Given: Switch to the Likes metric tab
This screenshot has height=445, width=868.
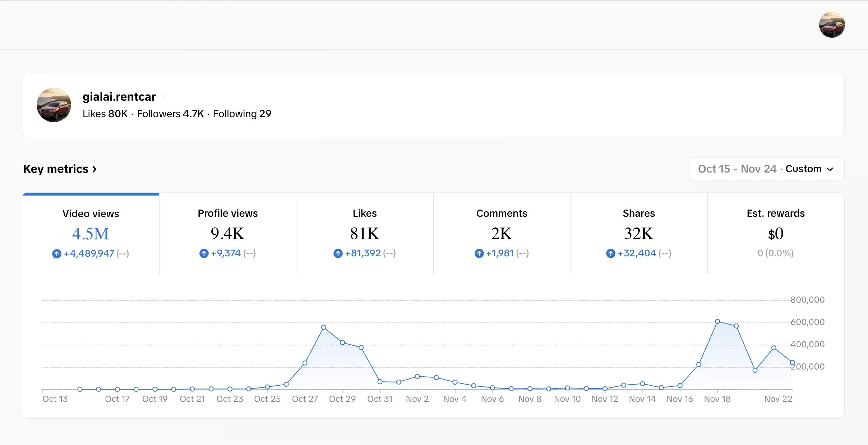Looking at the screenshot, I should click(365, 234).
